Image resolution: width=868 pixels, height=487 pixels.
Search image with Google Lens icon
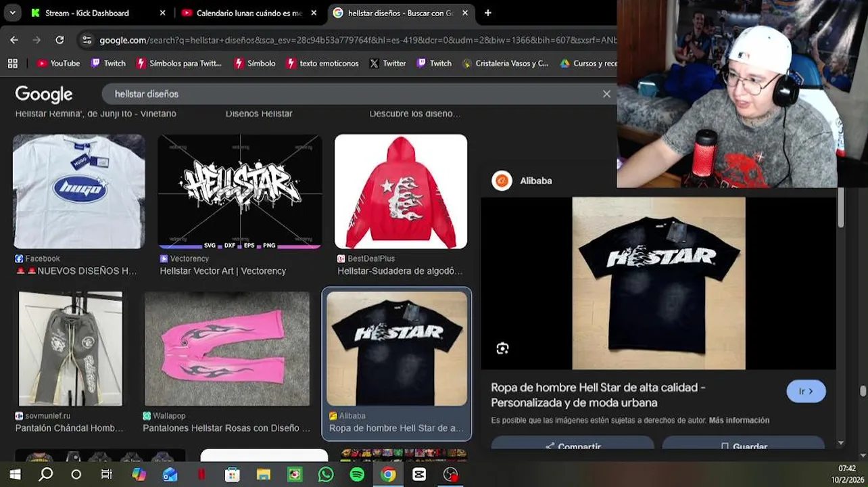pos(502,348)
